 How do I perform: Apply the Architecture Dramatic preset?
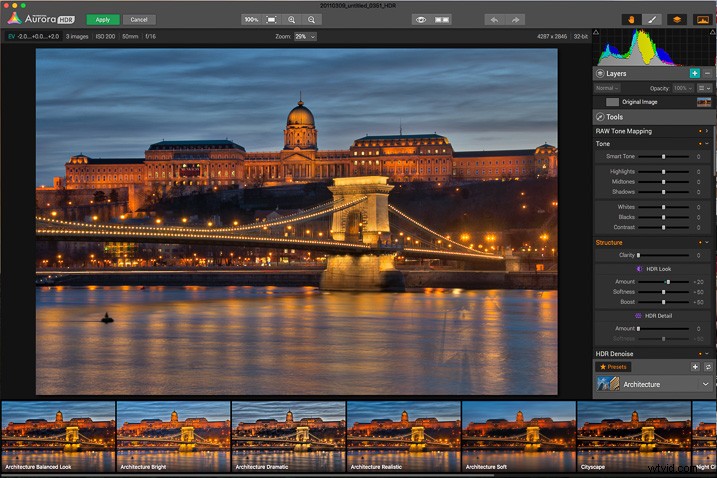(289, 436)
